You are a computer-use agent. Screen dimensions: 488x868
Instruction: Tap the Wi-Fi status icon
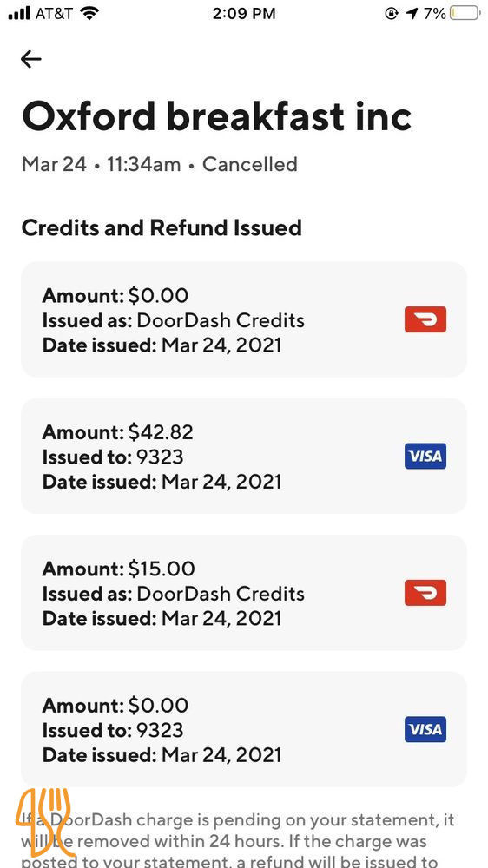tap(89, 14)
